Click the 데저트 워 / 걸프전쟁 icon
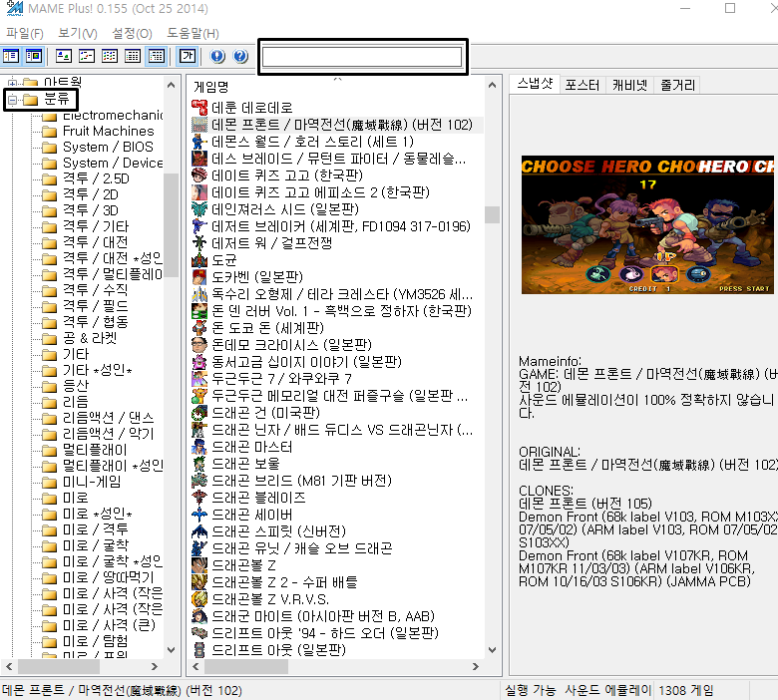This screenshot has height=700, width=778. point(199,243)
